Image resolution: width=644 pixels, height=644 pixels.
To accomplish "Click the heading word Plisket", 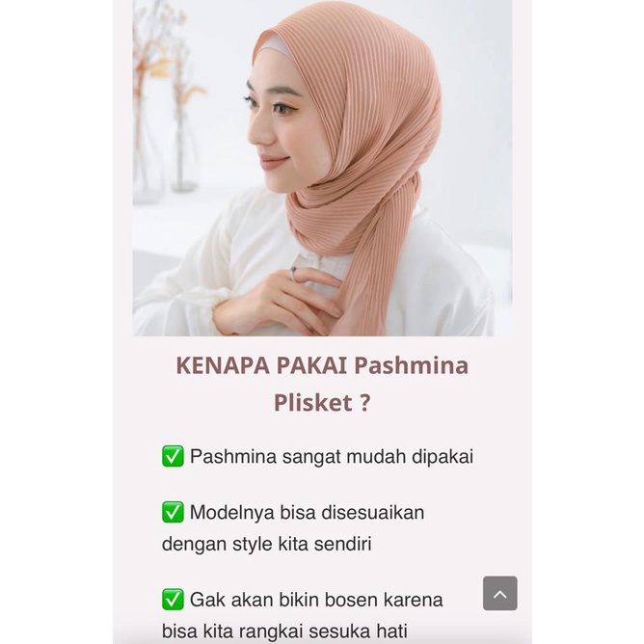I will click(x=312, y=402).
